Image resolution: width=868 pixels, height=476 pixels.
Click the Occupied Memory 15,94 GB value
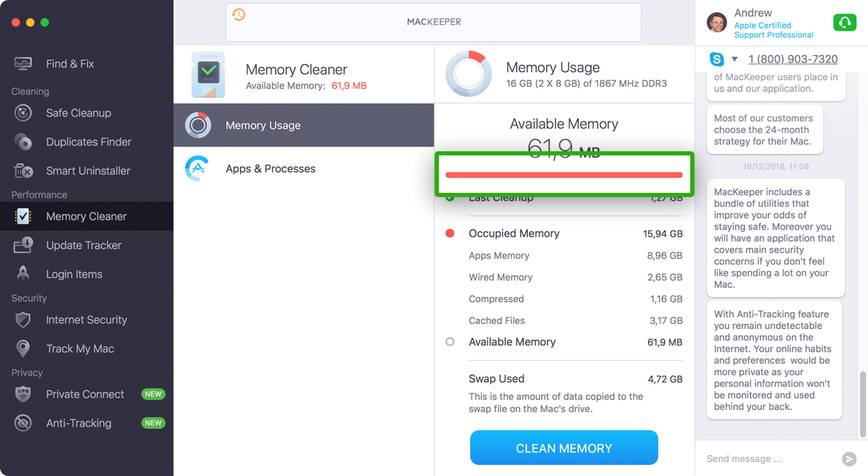tap(662, 234)
